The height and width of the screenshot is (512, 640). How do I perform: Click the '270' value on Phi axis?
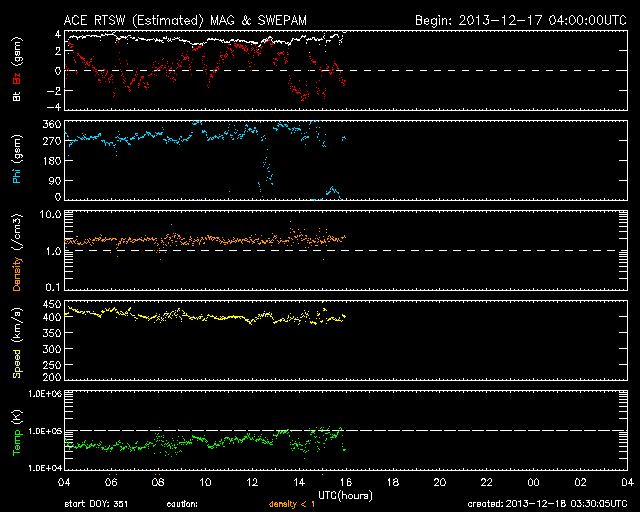pos(52,141)
